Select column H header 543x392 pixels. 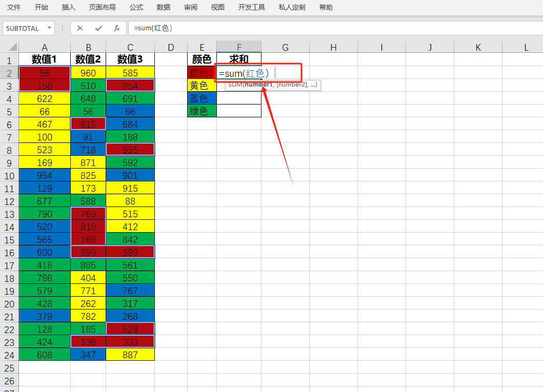point(333,47)
